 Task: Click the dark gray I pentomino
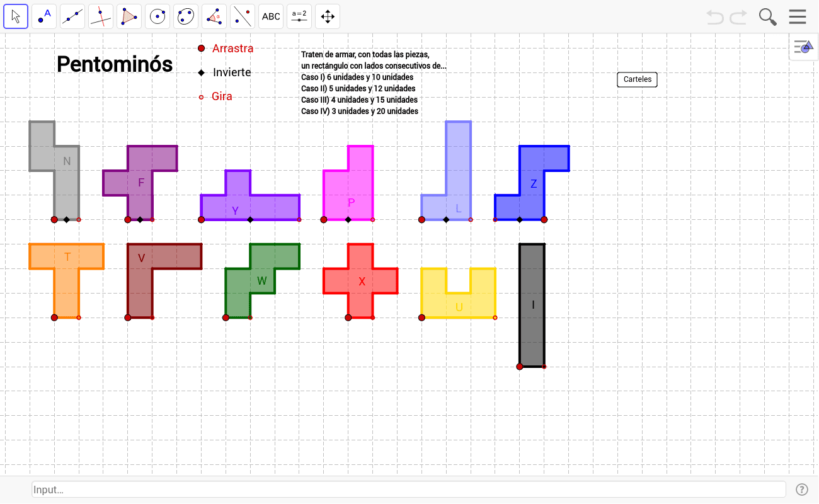[x=532, y=305]
